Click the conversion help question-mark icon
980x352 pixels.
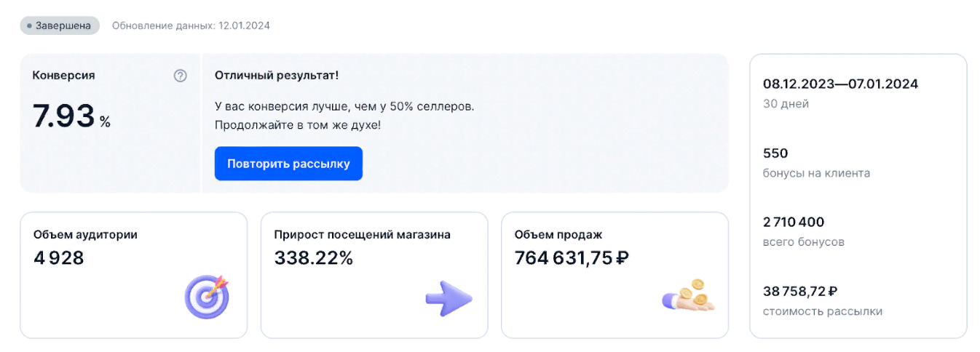tap(181, 76)
